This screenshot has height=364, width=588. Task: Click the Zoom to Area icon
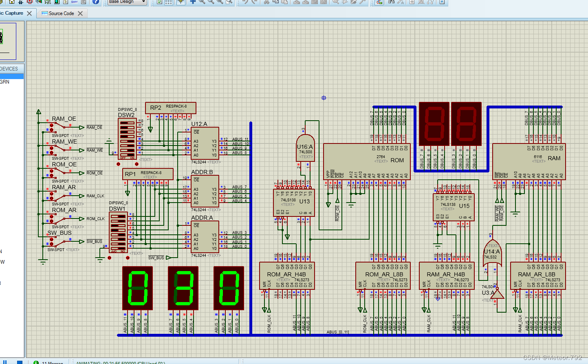(229, 2)
